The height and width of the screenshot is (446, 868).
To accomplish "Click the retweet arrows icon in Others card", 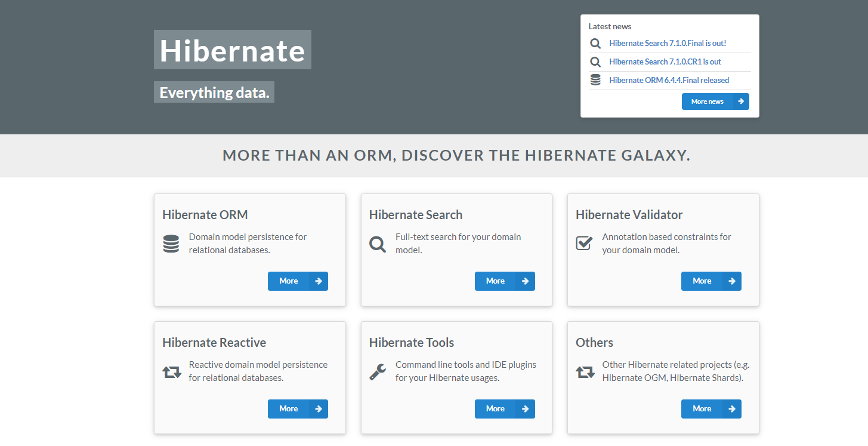I will click(x=585, y=372).
